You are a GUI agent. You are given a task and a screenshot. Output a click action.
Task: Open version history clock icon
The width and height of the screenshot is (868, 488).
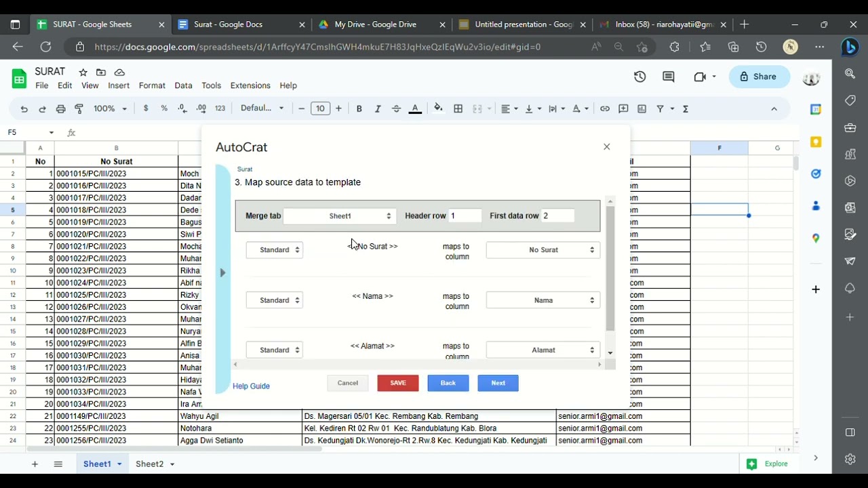coord(639,77)
